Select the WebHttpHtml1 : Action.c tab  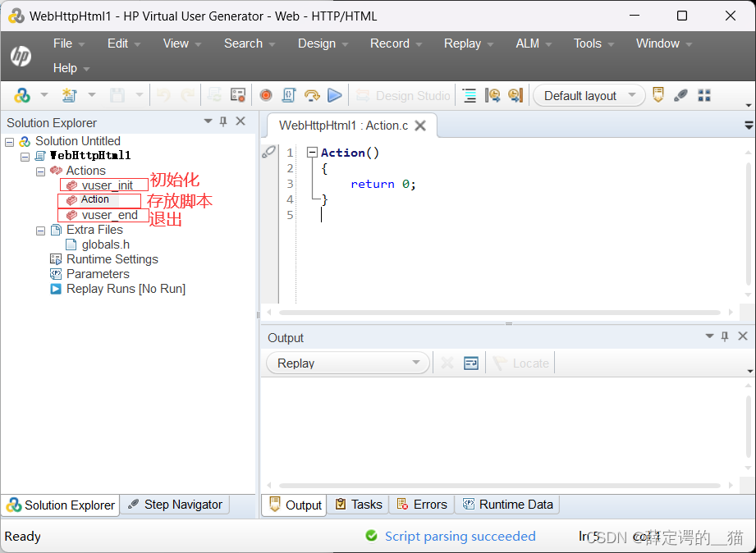click(x=343, y=126)
